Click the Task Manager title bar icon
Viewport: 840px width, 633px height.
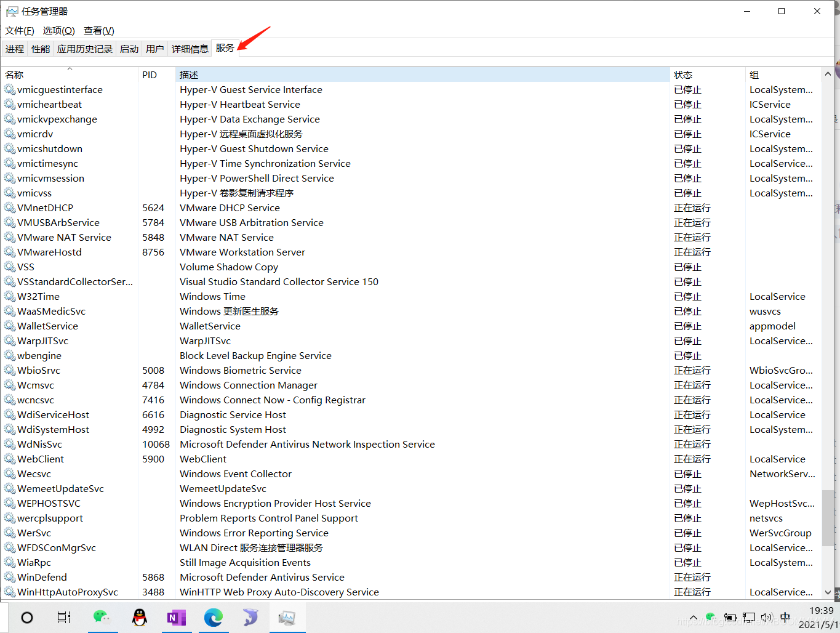pos(12,11)
